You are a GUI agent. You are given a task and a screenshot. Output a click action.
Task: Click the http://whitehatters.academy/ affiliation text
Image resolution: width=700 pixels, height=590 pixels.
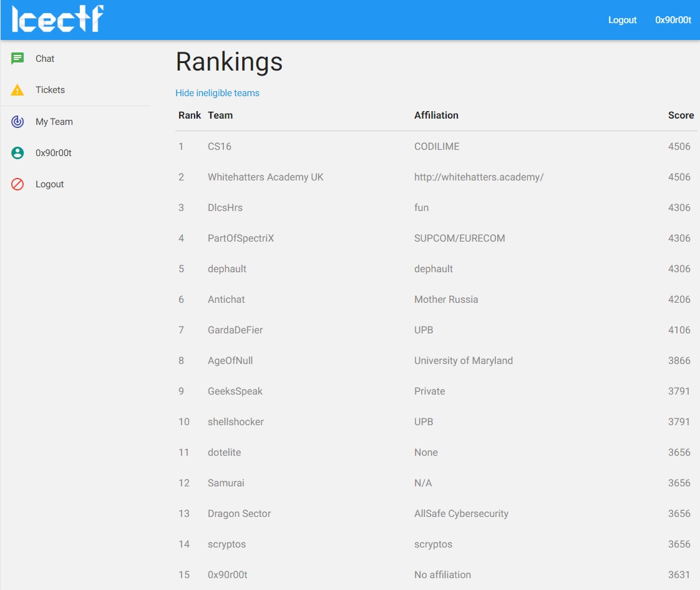pos(479,177)
